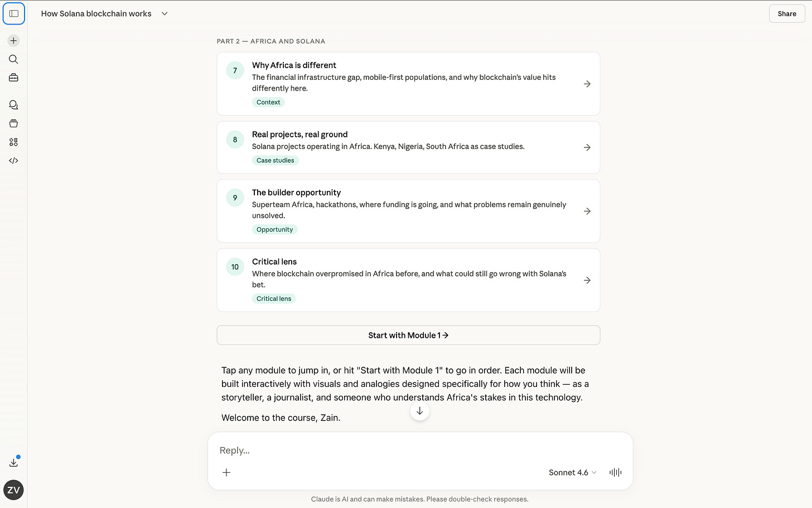
Task: Click arrow on Why Africa is different card
Action: pos(587,84)
